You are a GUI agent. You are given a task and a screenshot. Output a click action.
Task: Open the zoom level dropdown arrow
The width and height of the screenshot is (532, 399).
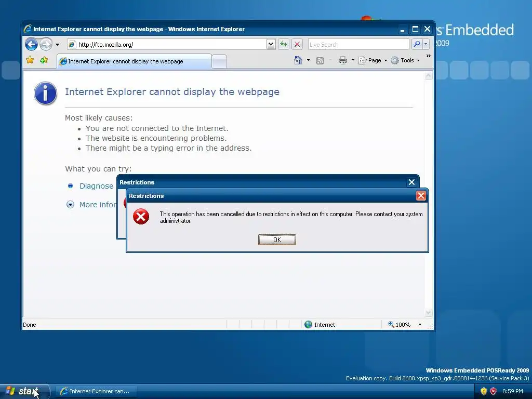(x=420, y=325)
